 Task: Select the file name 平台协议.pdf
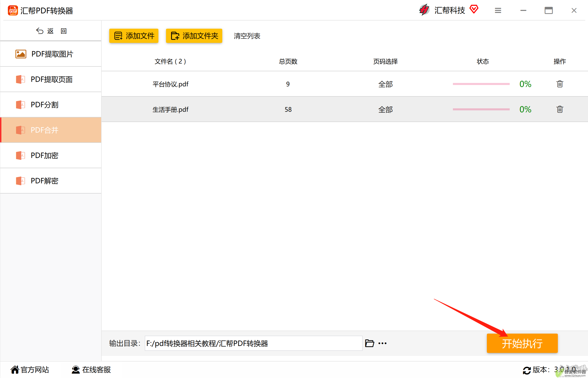tap(171, 84)
